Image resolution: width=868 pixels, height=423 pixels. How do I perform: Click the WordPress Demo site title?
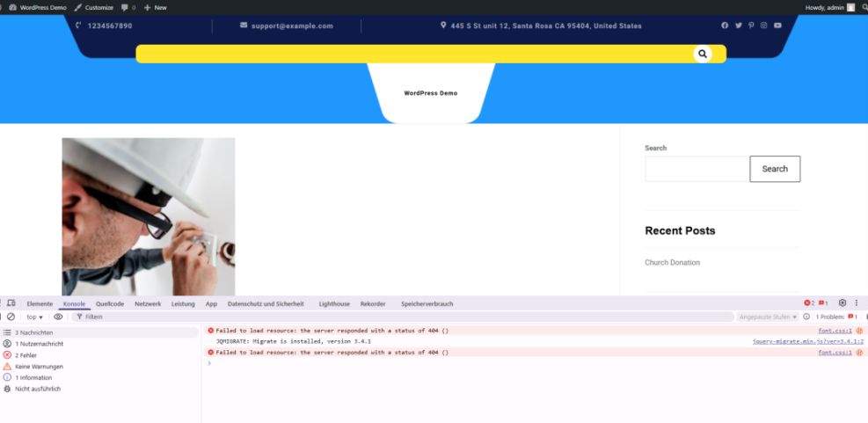431,93
